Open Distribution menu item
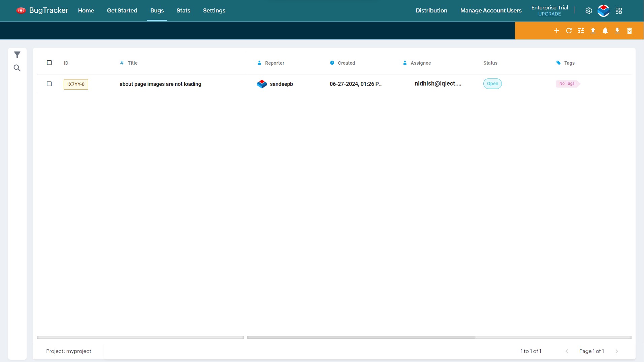Image resolution: width=644 pixels, height=362 pixels. (431, 10)
